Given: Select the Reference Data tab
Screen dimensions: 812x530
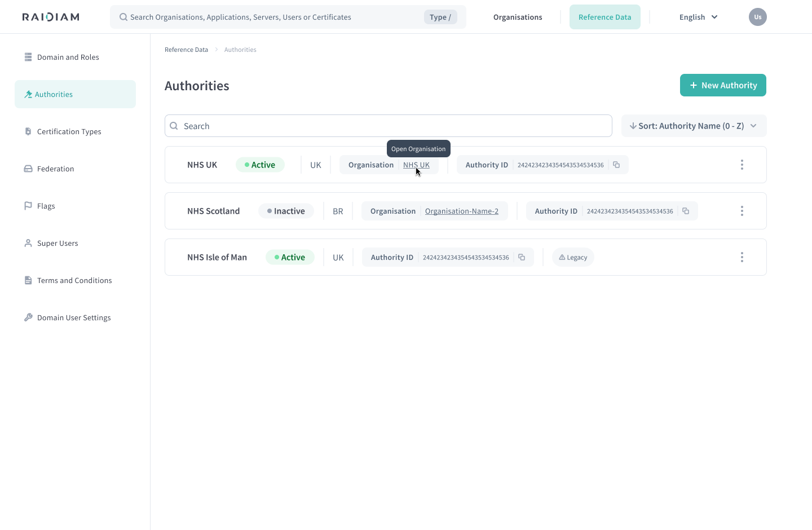Looking at the screenshot, I should (x=604, y=17).
